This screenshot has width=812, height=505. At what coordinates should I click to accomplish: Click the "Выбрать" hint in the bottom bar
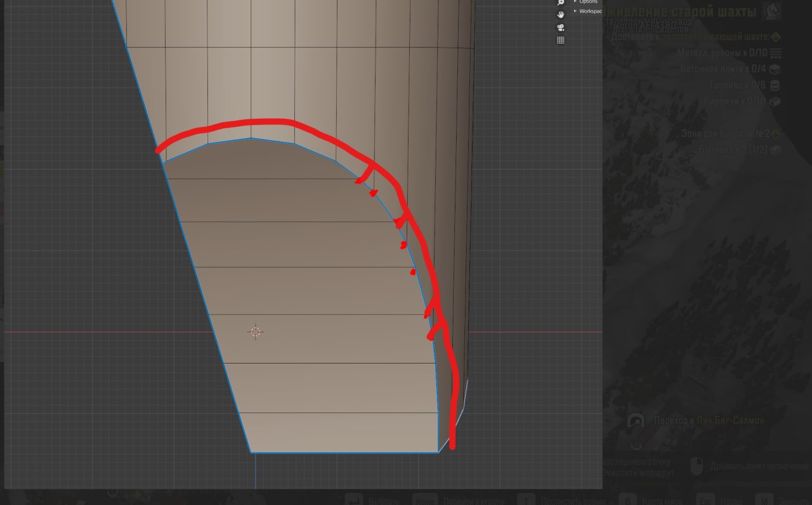(x=384, y=501)
